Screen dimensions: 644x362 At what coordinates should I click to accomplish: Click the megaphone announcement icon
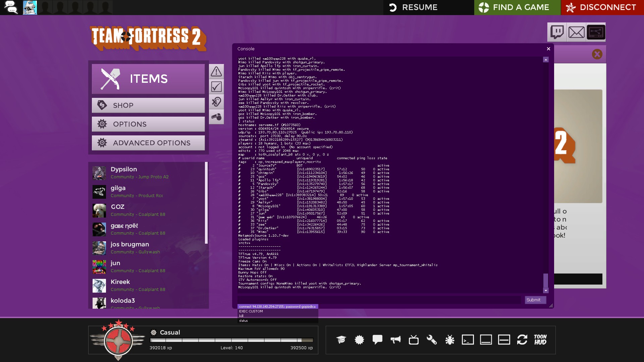(x=395, y=340)
